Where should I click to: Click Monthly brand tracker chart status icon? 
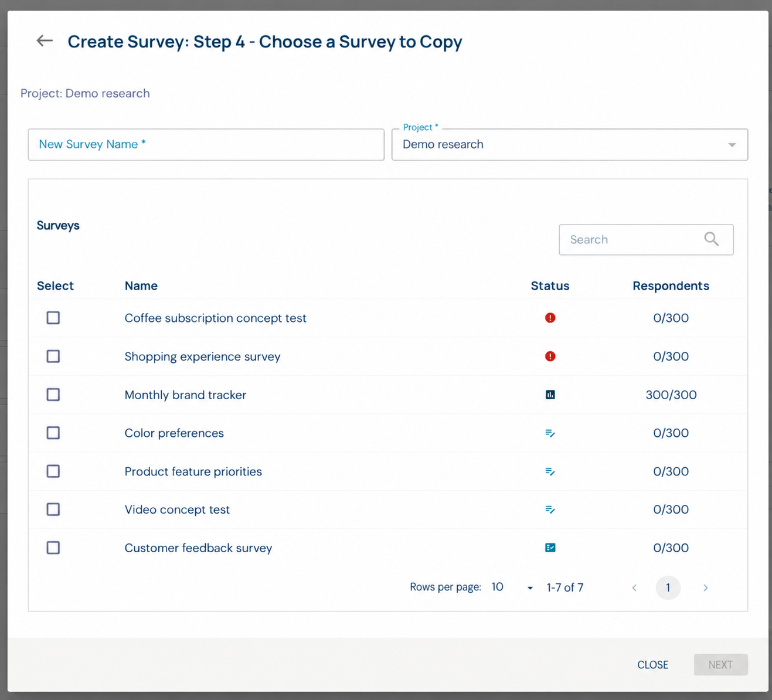(550, 395)
